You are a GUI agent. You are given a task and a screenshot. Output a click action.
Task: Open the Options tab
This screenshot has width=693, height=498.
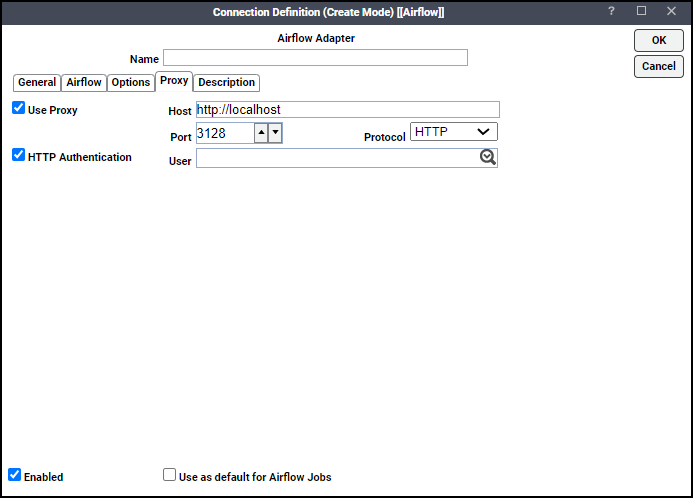(131, 83)
